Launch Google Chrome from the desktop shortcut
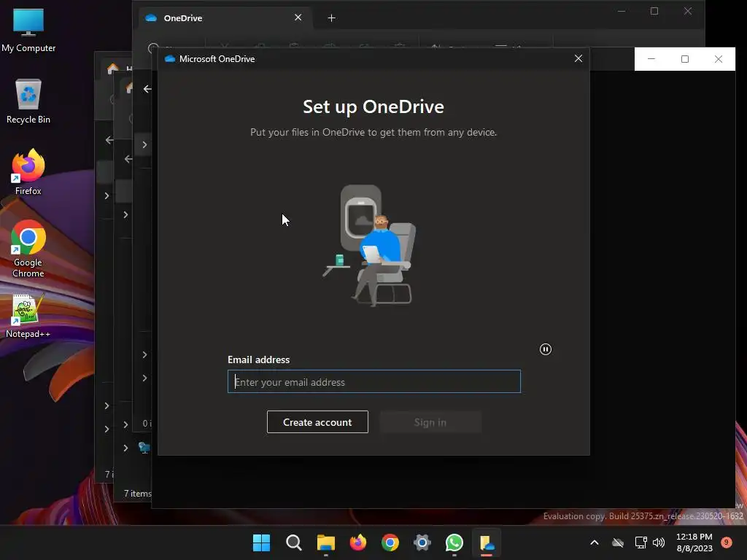 click(x=28, y=249)
